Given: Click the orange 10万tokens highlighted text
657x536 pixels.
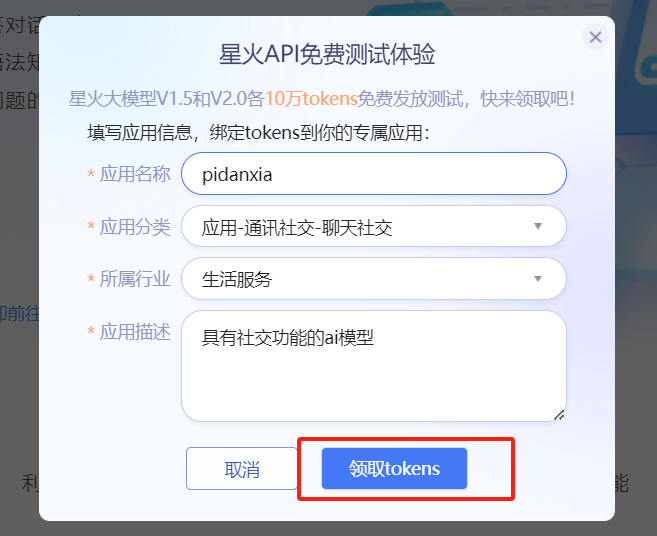Looking at the screenshot, I should point(311,100).
